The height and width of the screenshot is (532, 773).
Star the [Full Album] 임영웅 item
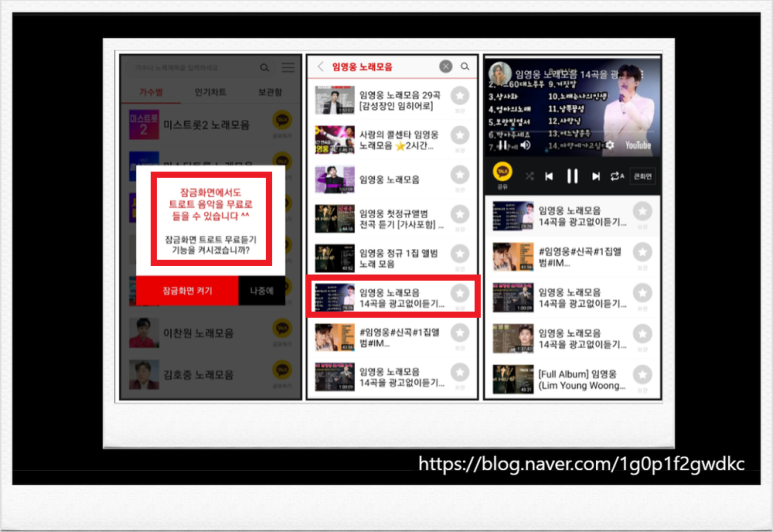pyautogui.click(x=642, y=375)
